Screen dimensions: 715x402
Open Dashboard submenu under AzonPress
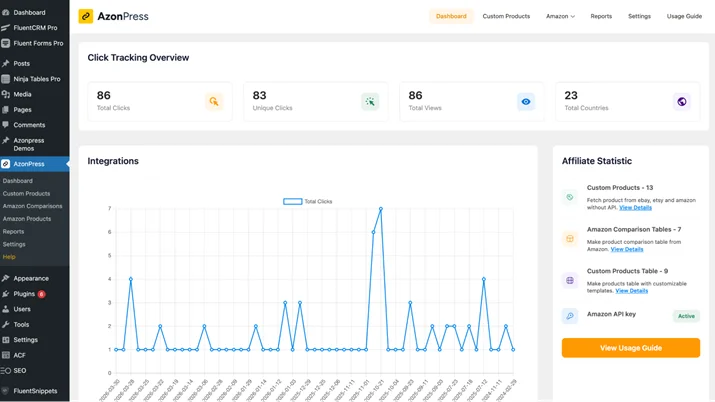click(x=18, y=181)
